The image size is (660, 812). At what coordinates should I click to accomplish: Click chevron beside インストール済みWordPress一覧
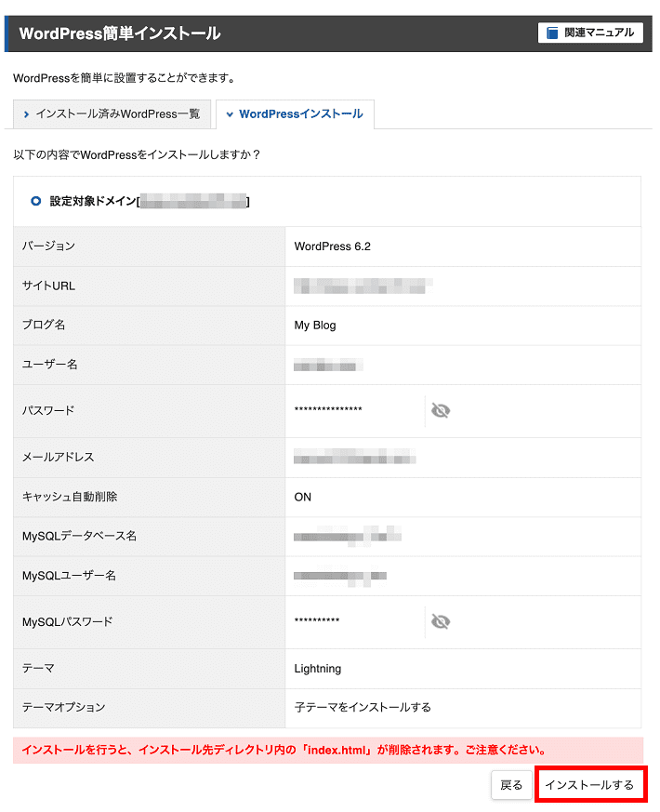[26, 113]
